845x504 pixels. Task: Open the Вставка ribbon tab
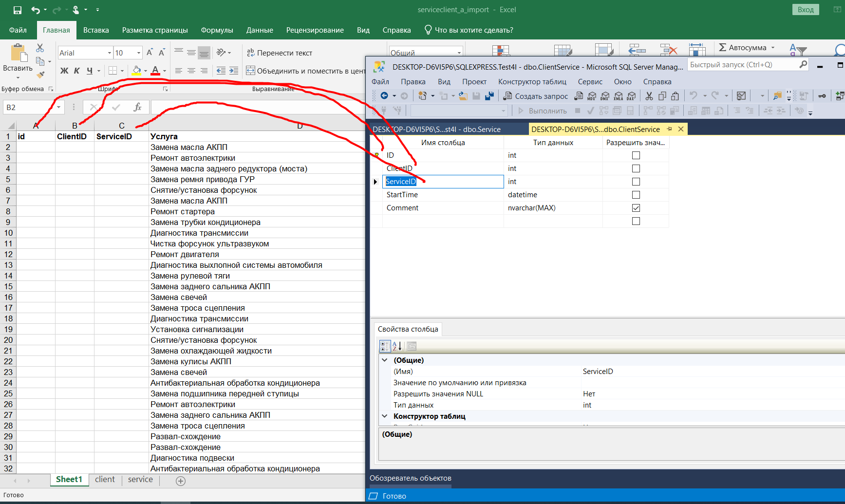[96, 30]
